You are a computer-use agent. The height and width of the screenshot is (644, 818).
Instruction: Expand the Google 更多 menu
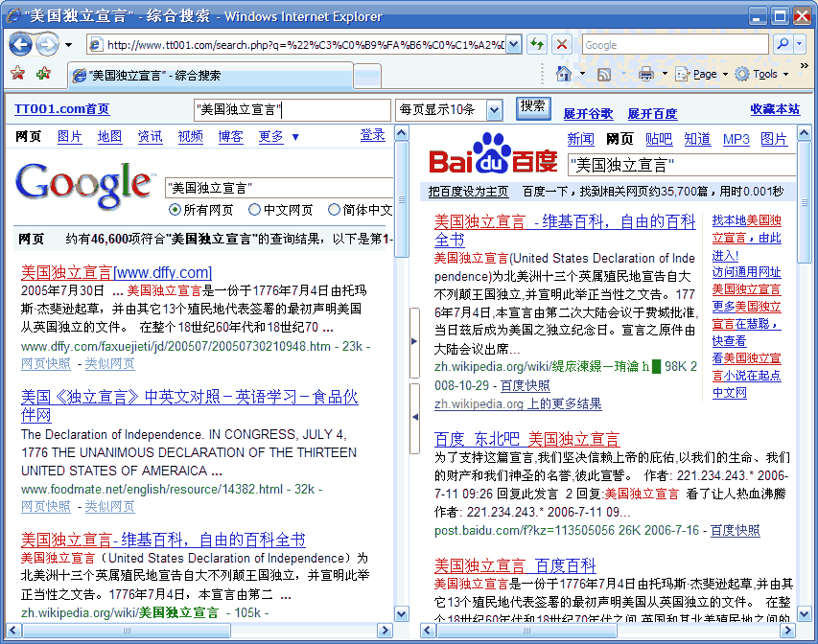278,137
